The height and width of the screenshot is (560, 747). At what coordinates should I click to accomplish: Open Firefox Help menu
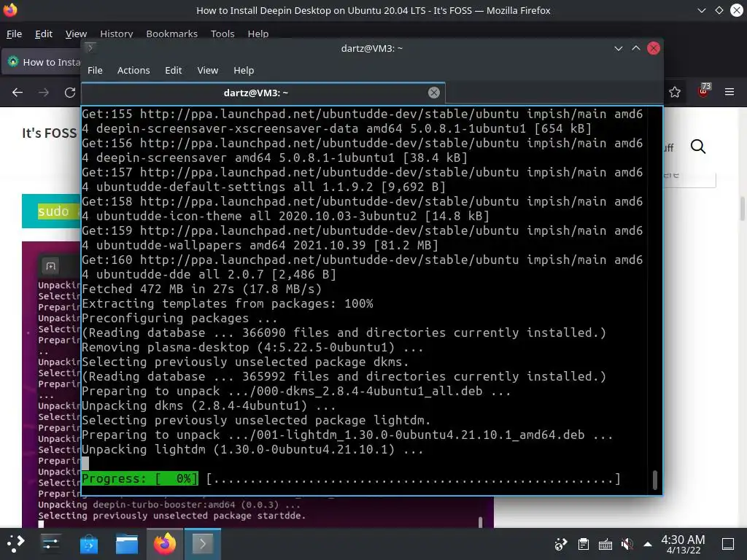pos(258,34)
